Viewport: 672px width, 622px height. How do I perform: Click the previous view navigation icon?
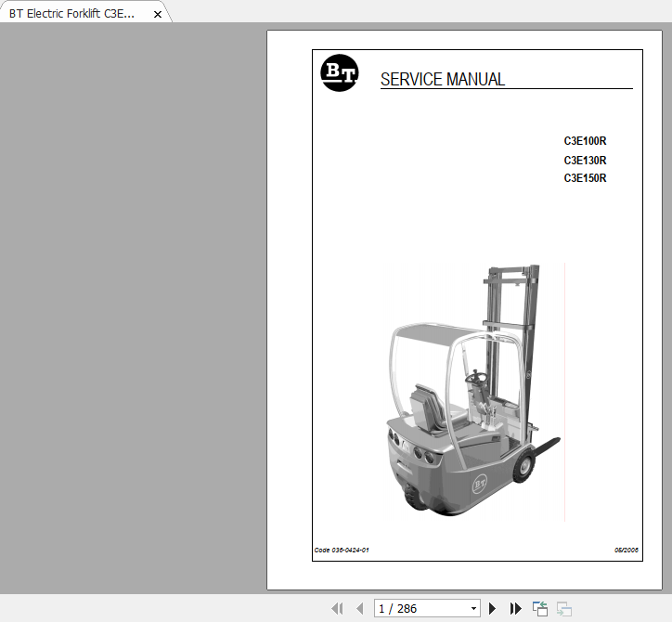pyautogui.click(x=540, y=609)
